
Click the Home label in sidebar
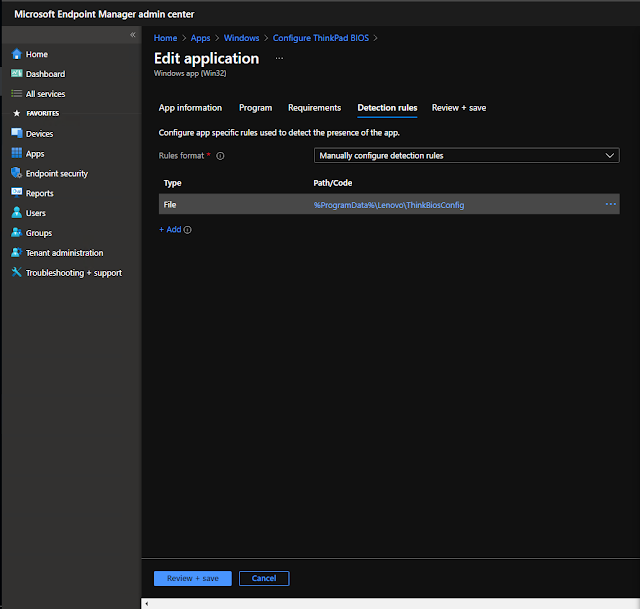(x=37, y=54)
